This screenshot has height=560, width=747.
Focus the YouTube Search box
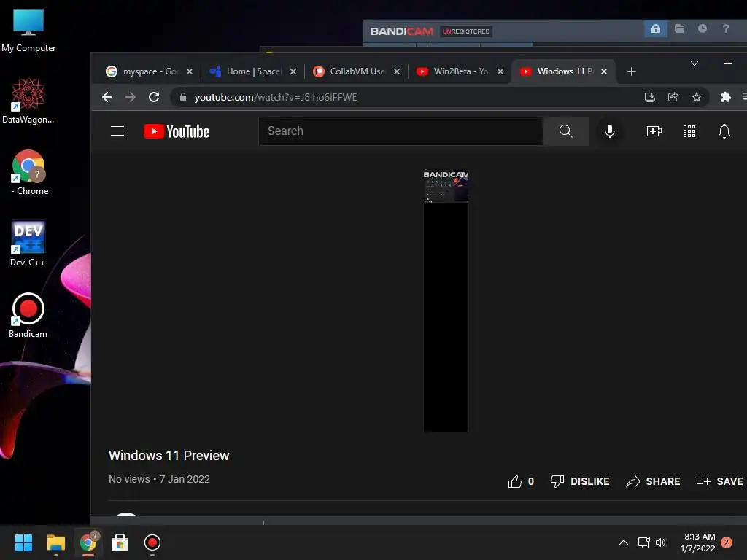(x=400, y=131)
